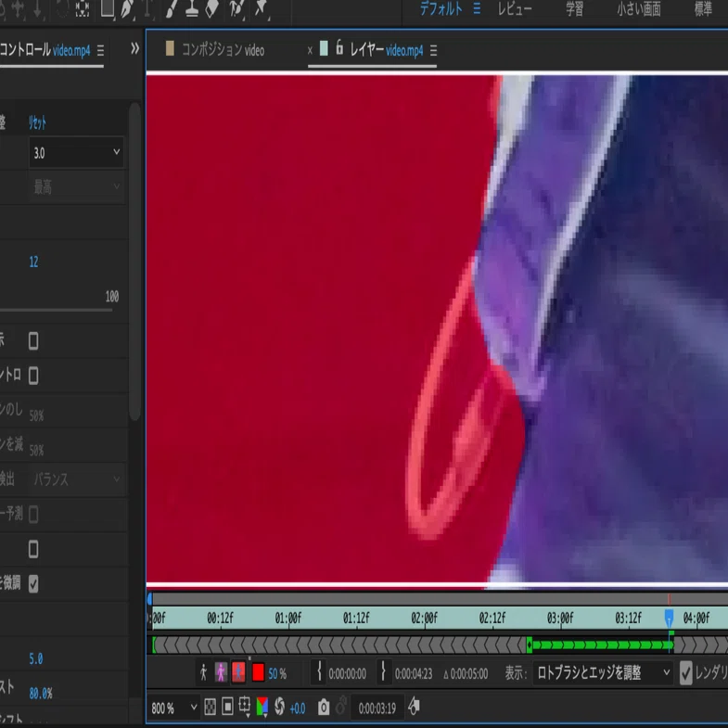This screenshot has width=728, height=728.
Task: Click the dashed-square selection tool icon
Action: [83, 9]
